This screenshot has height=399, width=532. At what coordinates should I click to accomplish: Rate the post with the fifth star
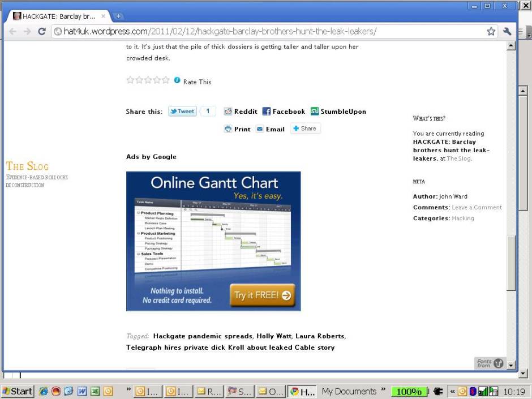click(166, 80)
